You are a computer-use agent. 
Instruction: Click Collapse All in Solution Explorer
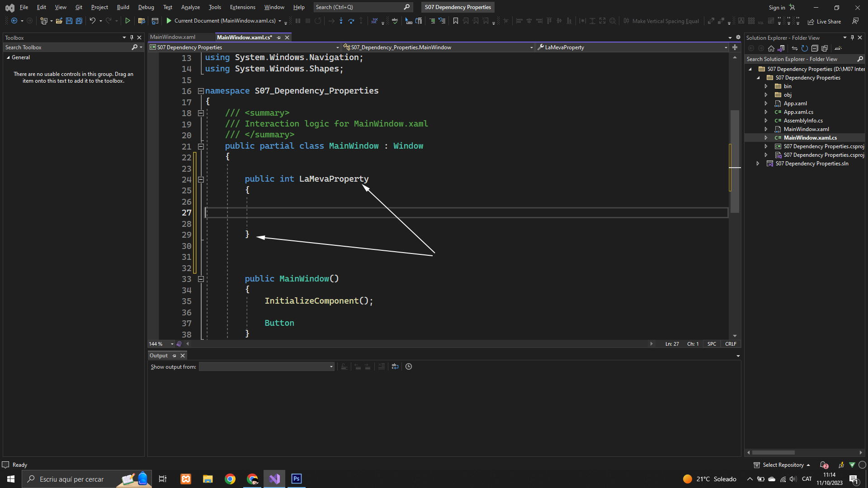coord(815,48)
